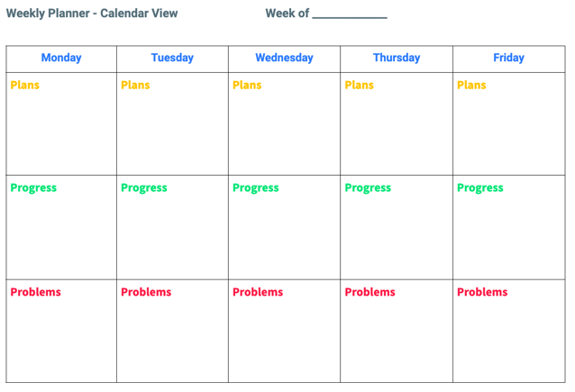This screenshot has width=575, height=392.
Task: Select Friday's Problems label
Action: click(482, 292)
